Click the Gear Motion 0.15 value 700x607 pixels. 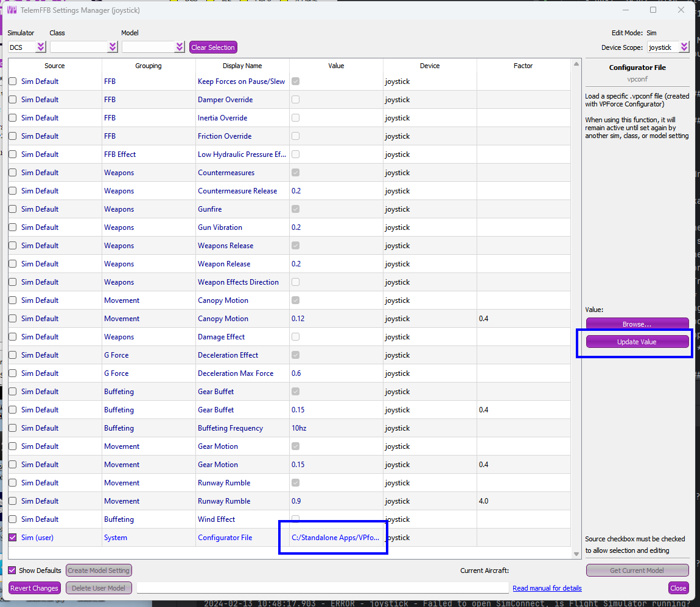tap(298, 464)
